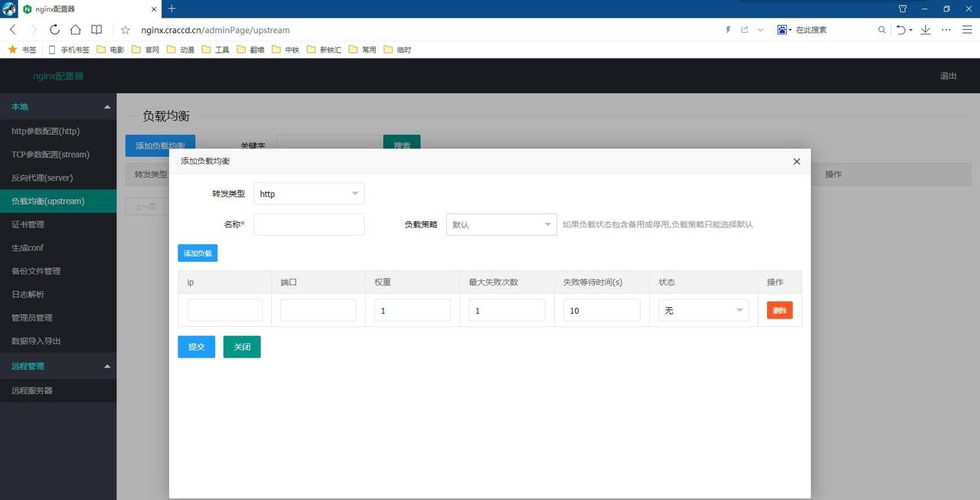980x500 pixels.
Task: Close the 添加负载均衡 dialog with the X
Action: click(x=796, y=162)
